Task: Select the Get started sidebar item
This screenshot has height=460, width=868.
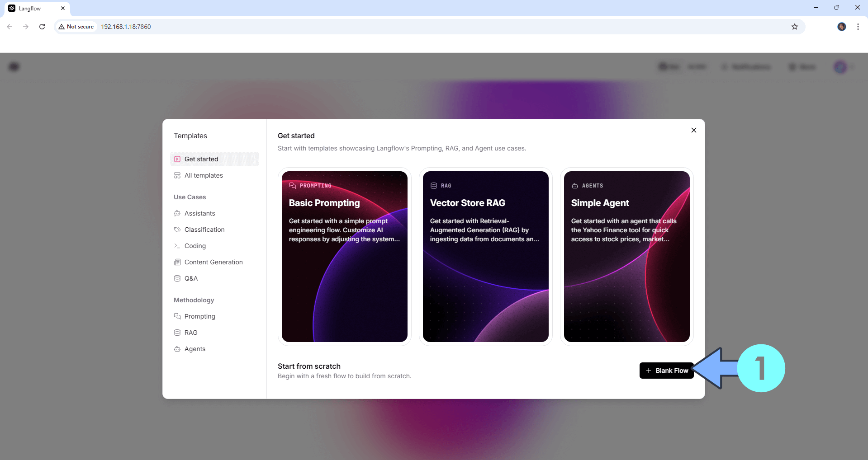Action: [x=214, y=159]
